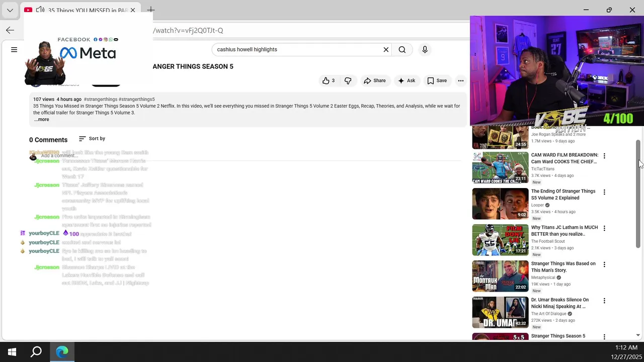Click Stranger Things Season 5 sidebar title
This screenshot has width=644, height=362.
[x=558, y=336]
